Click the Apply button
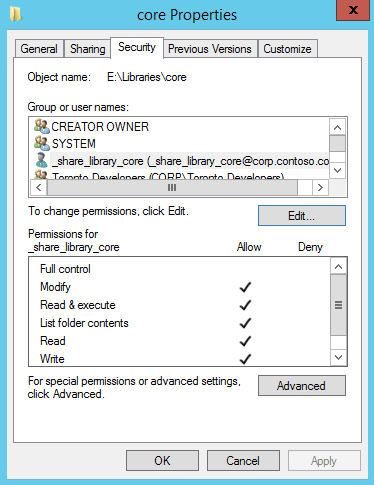Screen dimensions: 374x485 [324, 461]
